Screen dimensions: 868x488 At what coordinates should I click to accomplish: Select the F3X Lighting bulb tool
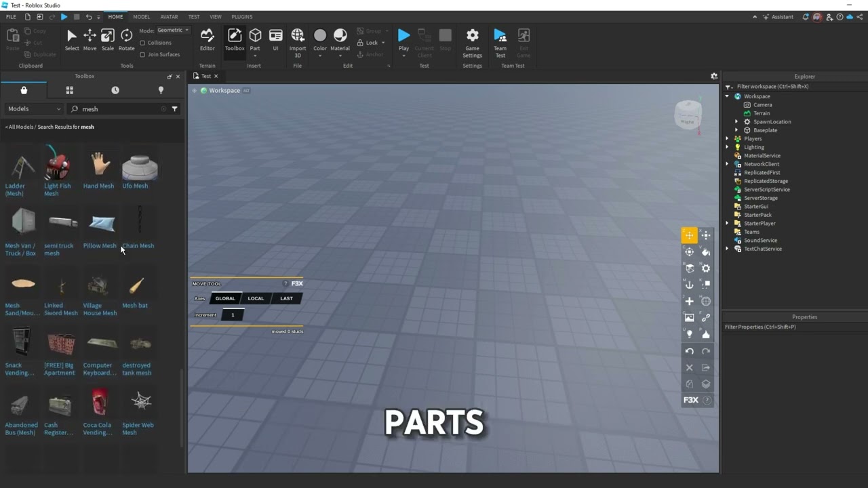(x=689, y=334)
